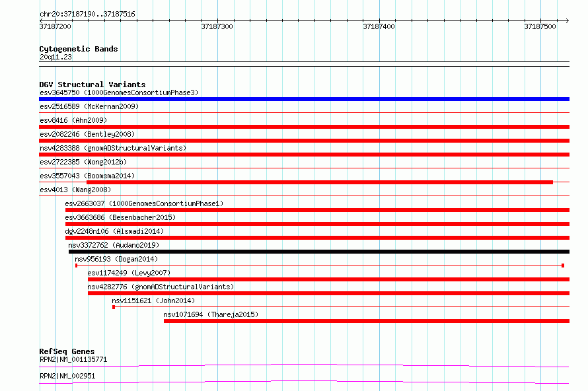The width and height of the screenshot is (588, 391).
Task: Click the dgv2248n106 red variant bar
Action: click(317, 238)
